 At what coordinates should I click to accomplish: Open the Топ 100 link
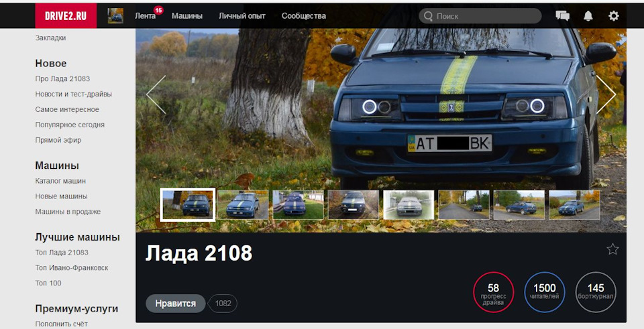click(x=48, y=283)
